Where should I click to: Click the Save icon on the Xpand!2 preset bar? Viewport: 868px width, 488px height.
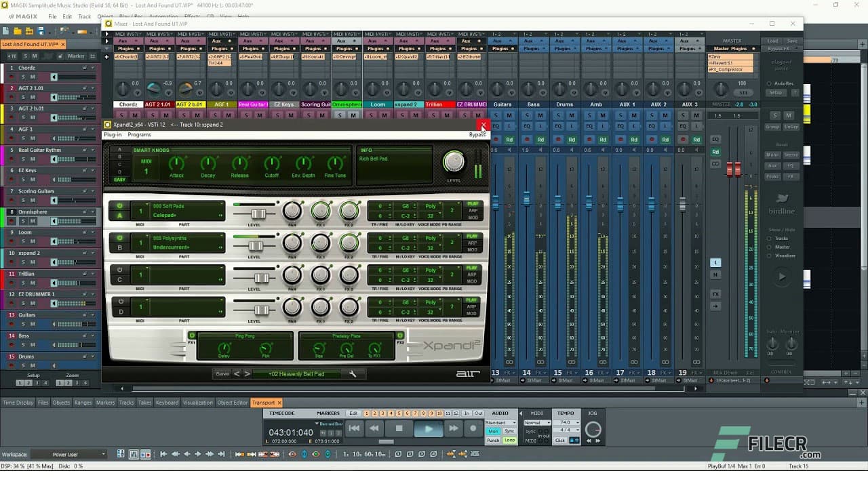(x=223, y=373)
